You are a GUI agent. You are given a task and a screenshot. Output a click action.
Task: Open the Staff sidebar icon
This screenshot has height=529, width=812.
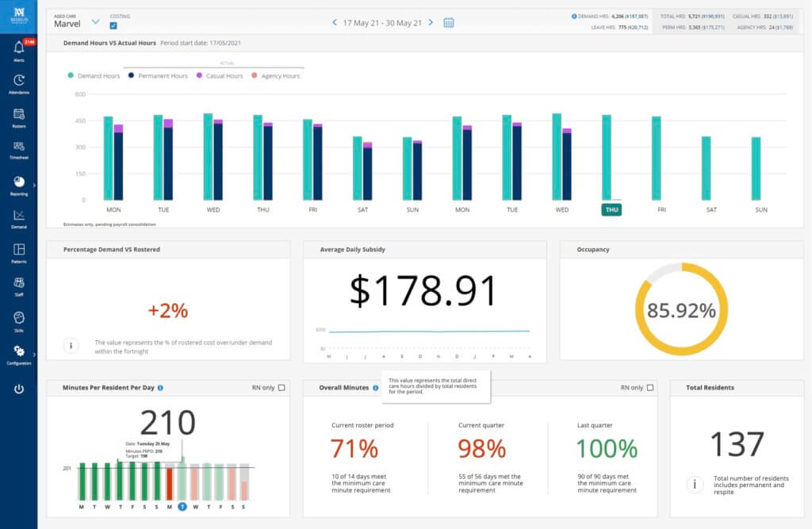coord(19,284)
